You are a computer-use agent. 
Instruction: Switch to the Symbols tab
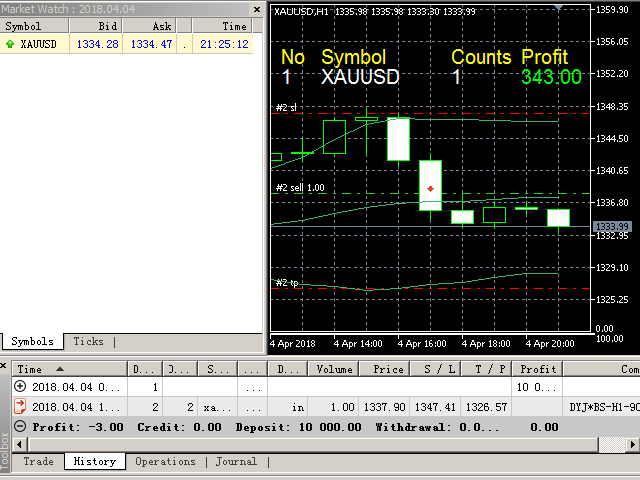[33, 341]
